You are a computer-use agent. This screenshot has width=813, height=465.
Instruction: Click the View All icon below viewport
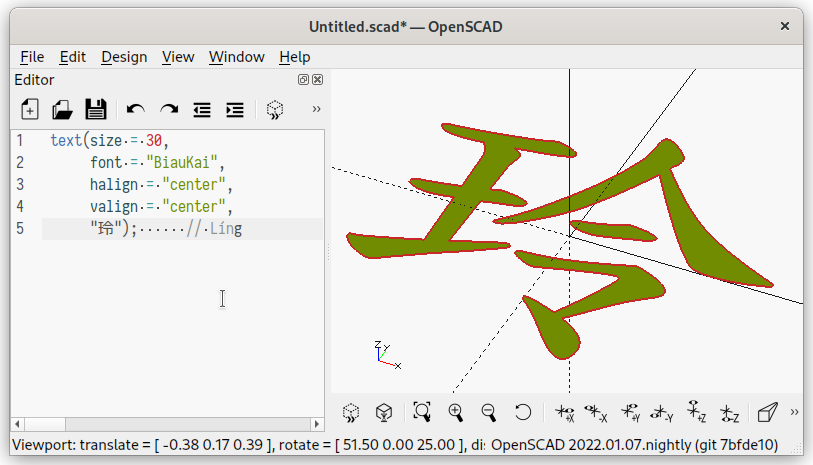pos(422,412)
